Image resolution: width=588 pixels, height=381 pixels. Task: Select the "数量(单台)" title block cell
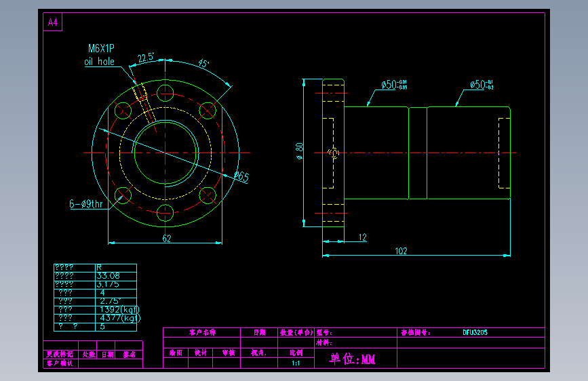tap(296, 332)
